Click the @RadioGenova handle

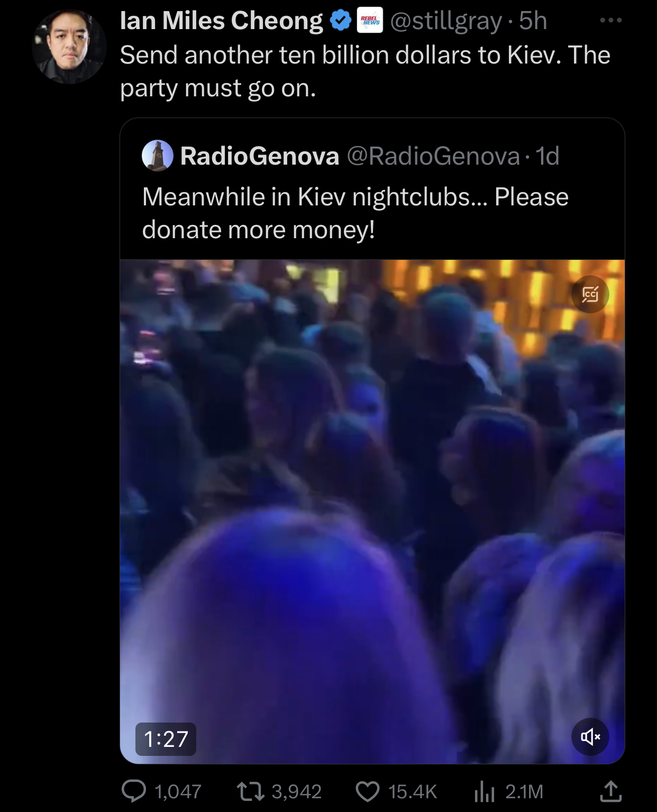(x=433, y=156)
